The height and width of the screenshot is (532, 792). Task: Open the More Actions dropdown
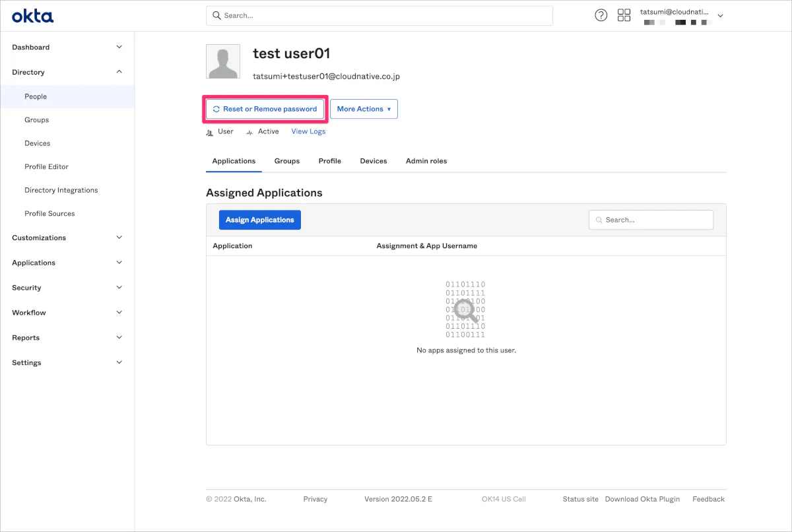[x=364, y=109]
